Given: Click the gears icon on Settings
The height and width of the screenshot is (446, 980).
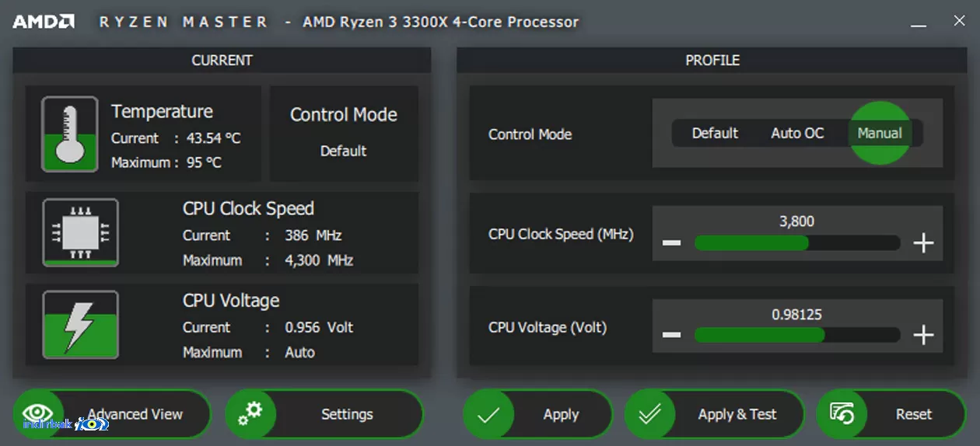Looking at the screenshot, I should click(250, 414).
